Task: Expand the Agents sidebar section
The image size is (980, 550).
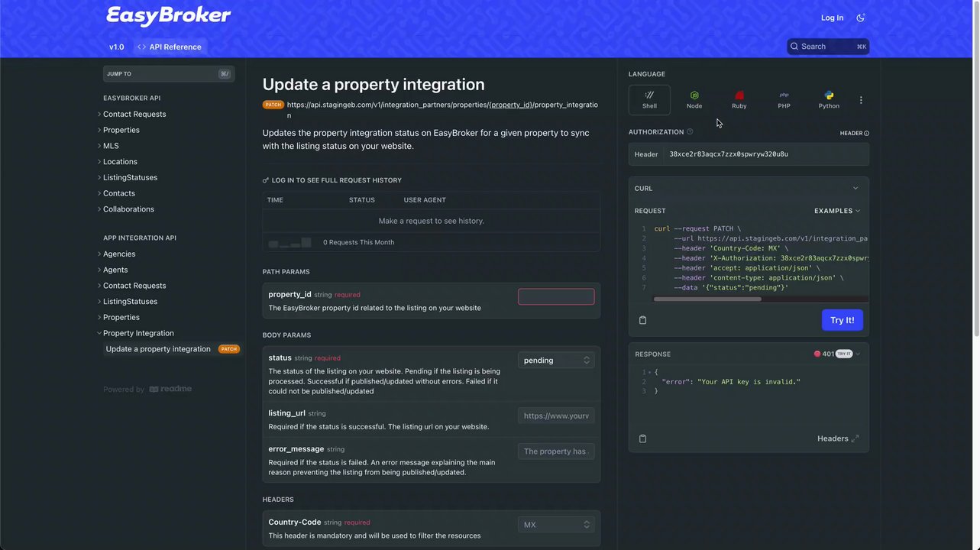Action: [112, 270]
